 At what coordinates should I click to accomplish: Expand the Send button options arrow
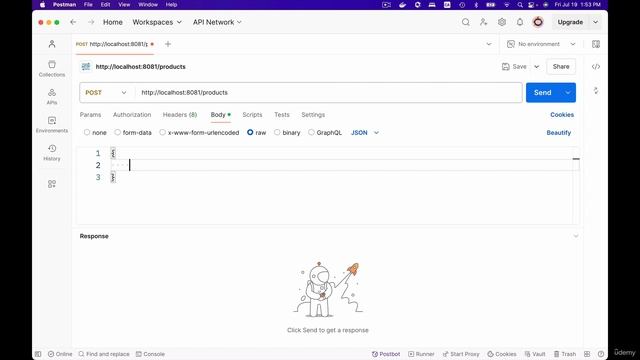(568, 93)
